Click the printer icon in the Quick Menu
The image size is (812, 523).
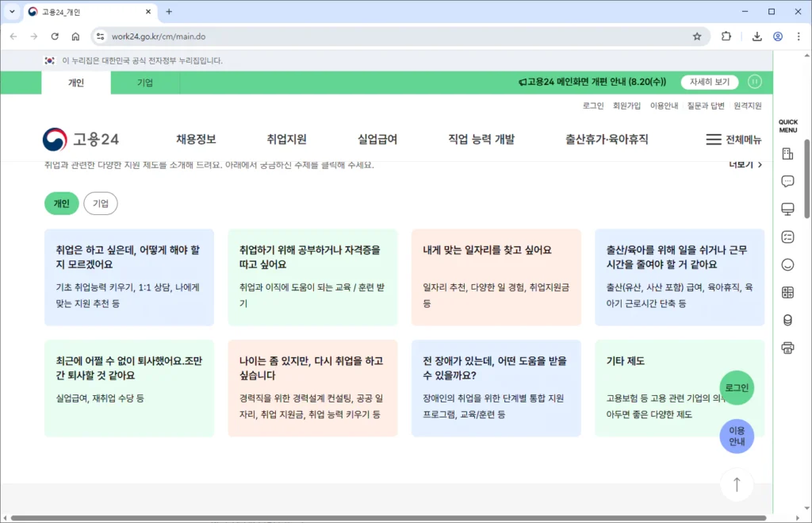(x=787, y=347)
